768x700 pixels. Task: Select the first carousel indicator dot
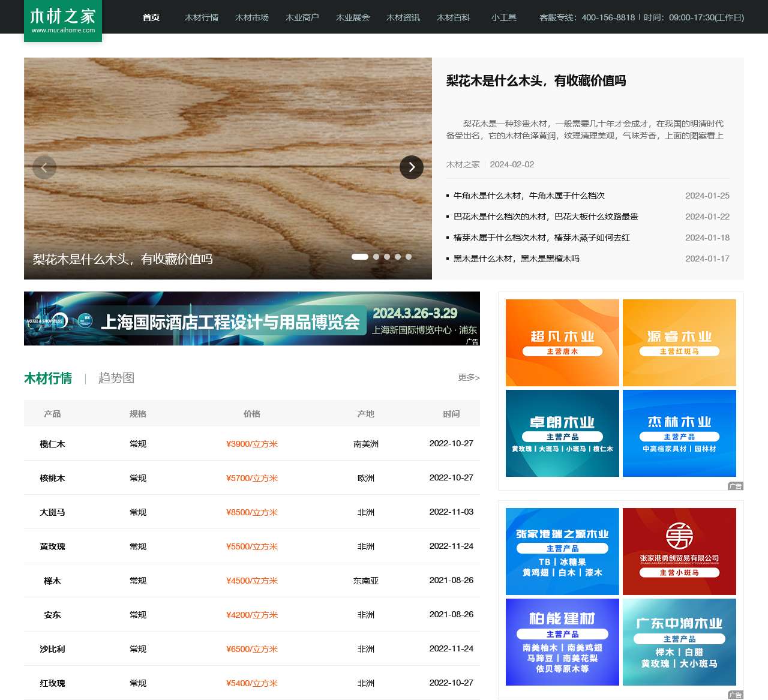(x=360, y=257)
